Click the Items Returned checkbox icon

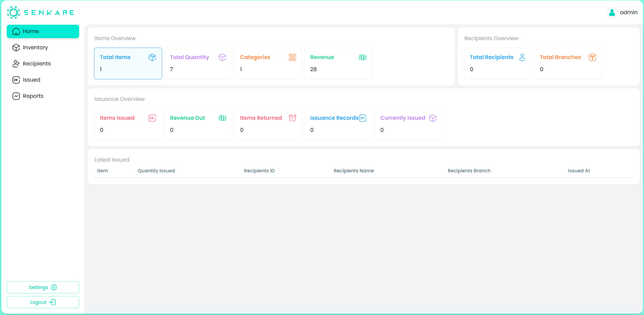[292, 118]
